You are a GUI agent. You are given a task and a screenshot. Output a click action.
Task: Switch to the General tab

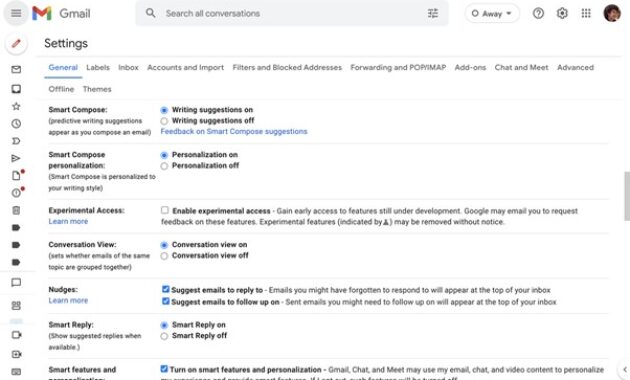[63, 67]
